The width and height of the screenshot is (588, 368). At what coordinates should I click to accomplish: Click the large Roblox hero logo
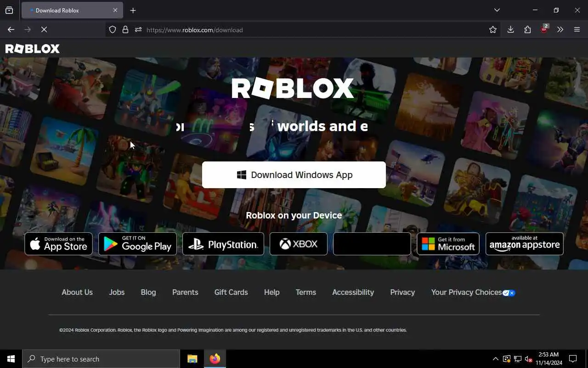[293, 88]
